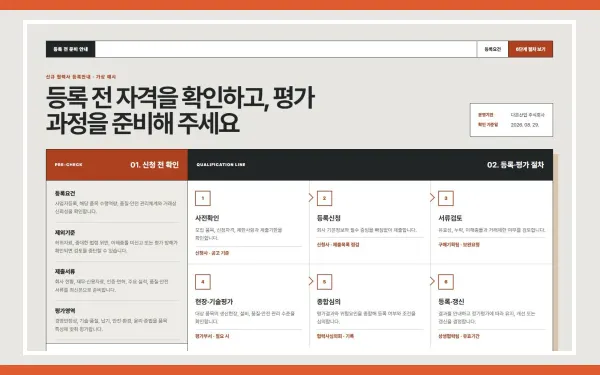Click the '평가부서 · 필요 시' footnote
This screenshot has width=600, height=375.
tap(212, 336)
